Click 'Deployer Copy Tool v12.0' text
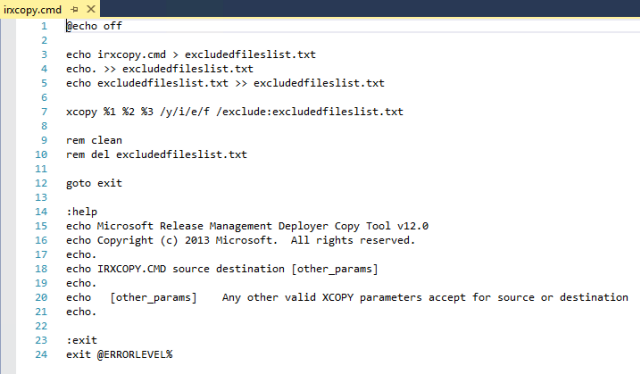The width and height of the screenshot is (640, 374). click(x=353, y=226)
